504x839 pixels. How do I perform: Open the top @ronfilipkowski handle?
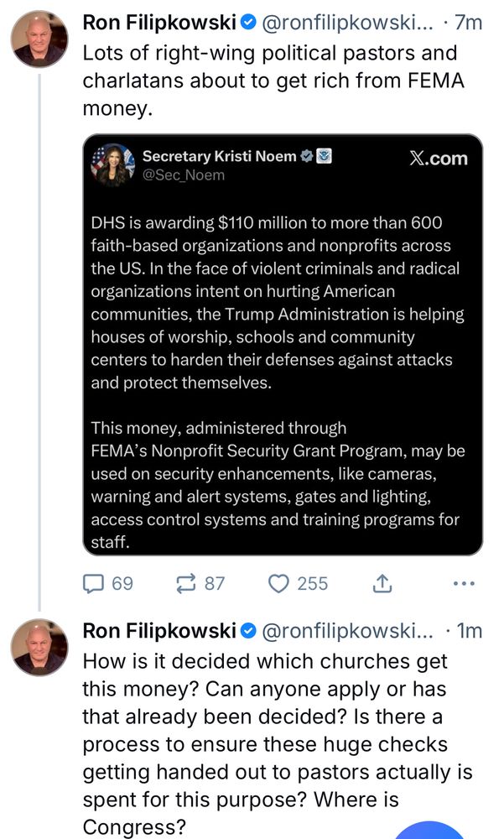346,23
